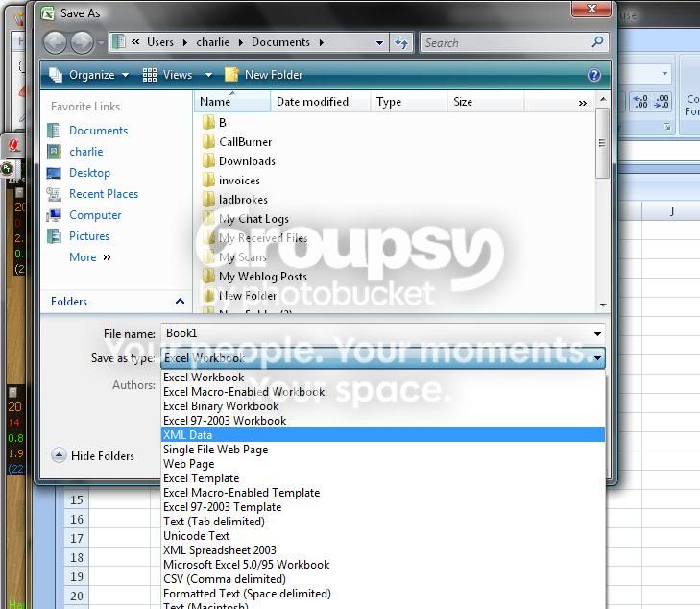
Task: Open the Save As help icon
Action: pos(594,75)
